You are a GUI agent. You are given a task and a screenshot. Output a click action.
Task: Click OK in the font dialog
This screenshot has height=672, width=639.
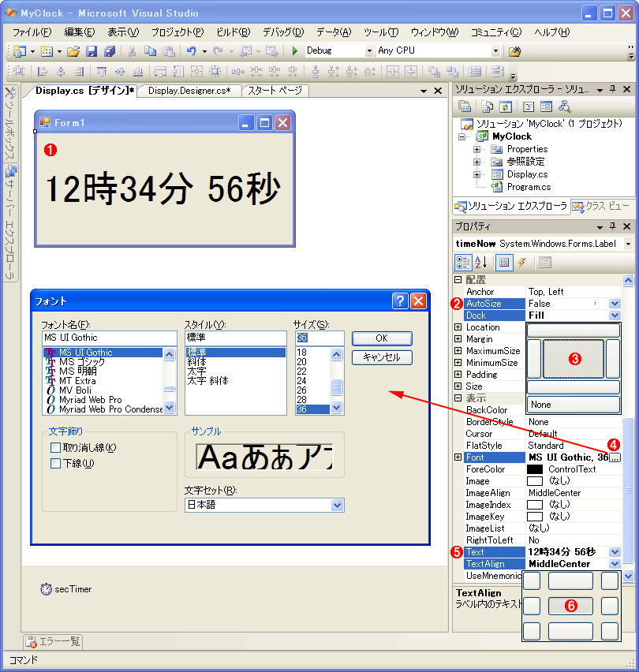(382, 338)
